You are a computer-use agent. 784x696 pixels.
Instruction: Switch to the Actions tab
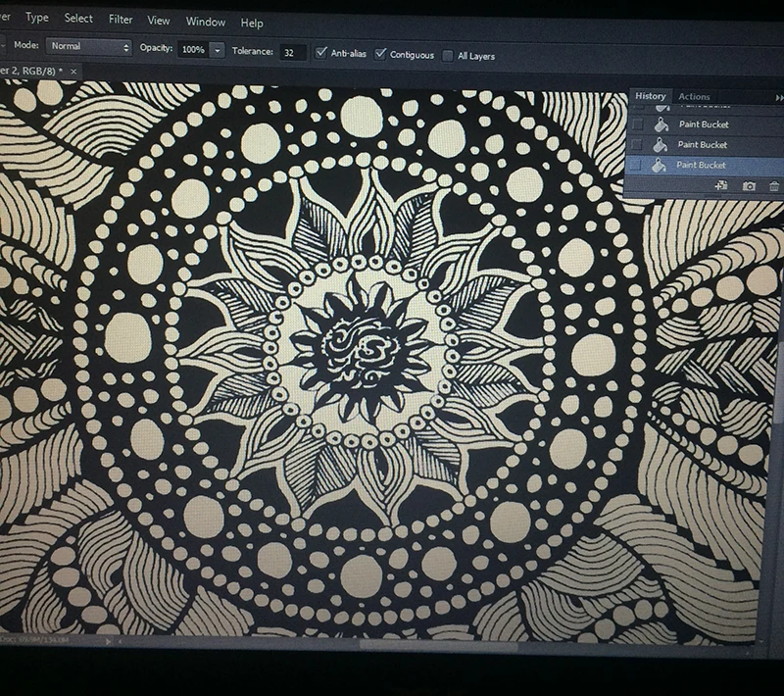coord(694,97)
